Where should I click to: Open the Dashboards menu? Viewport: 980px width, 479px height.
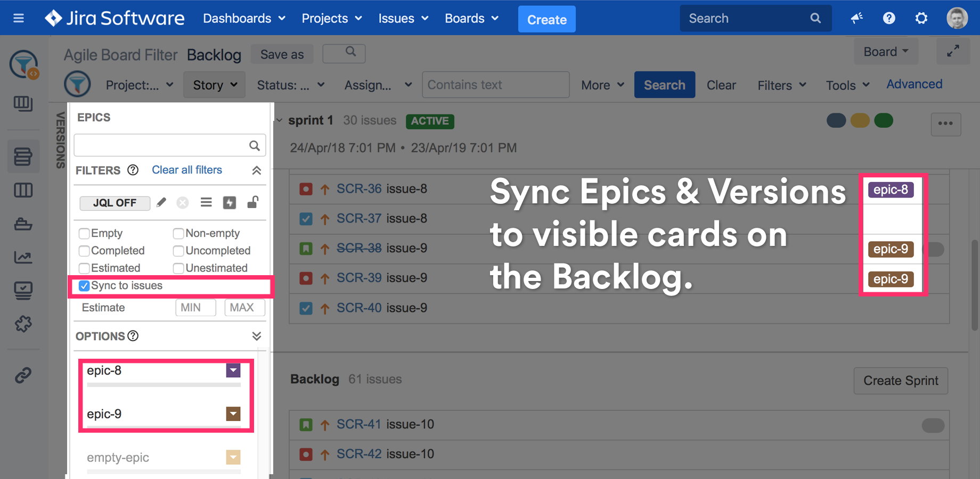pyautogui.click(x=244, y=19)
